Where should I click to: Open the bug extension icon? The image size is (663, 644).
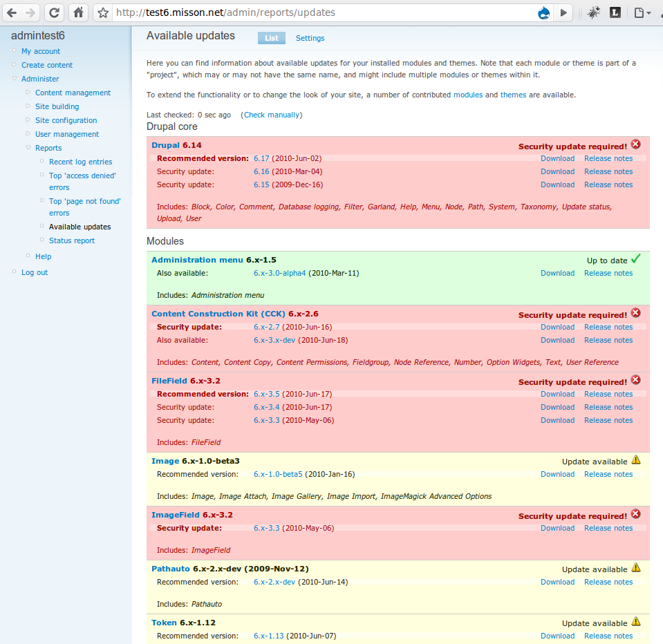[x=594, y=12]
